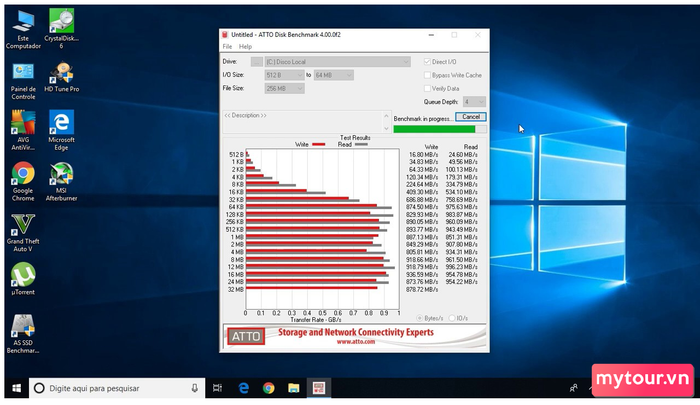700x405 pixels.
Task: Minimize the ATTO Disk Benchmark window
Action: click(x=431, y=34)
